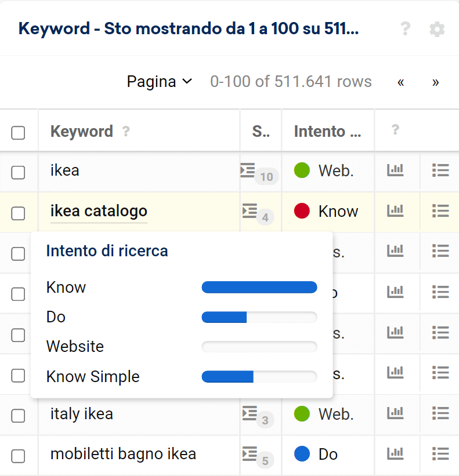Open bar chart icon for ikea catalogo row
Image resolution: width=459 pixels, height=476 pixels.
[x=395, y=210]
